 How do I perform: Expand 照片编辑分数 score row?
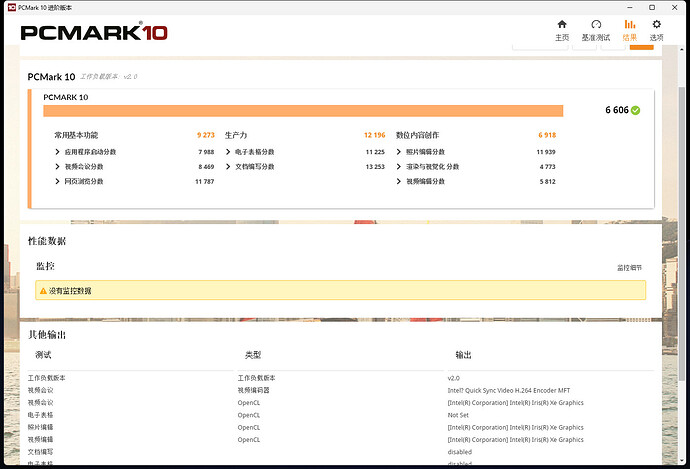[x=400, y=152]
